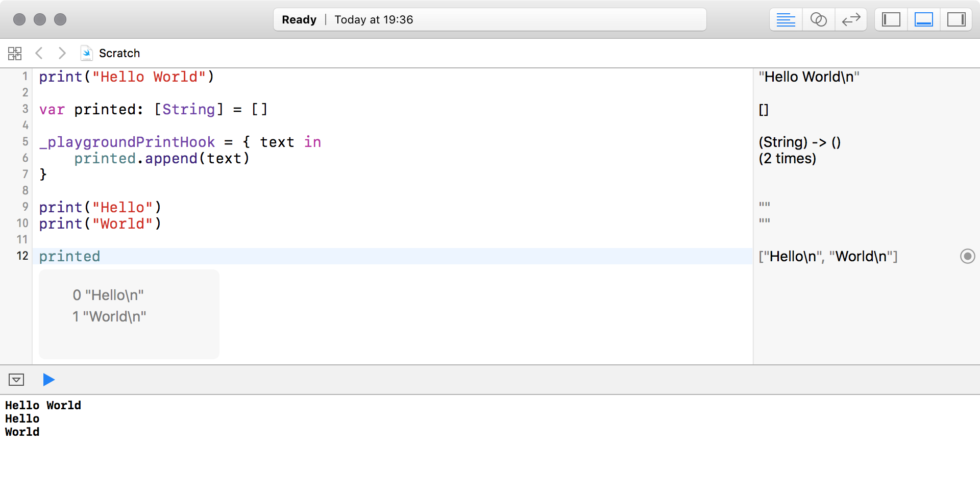980x496 pixels.
Task: Run the playground with play button
Action: 48,380
